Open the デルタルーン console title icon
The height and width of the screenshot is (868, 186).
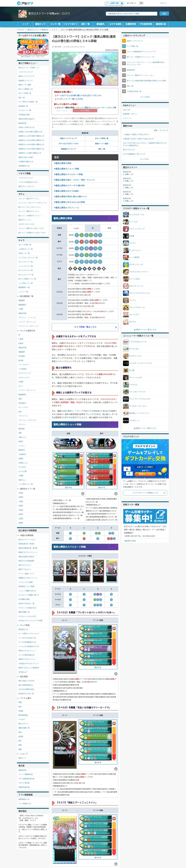click(126, 420)
